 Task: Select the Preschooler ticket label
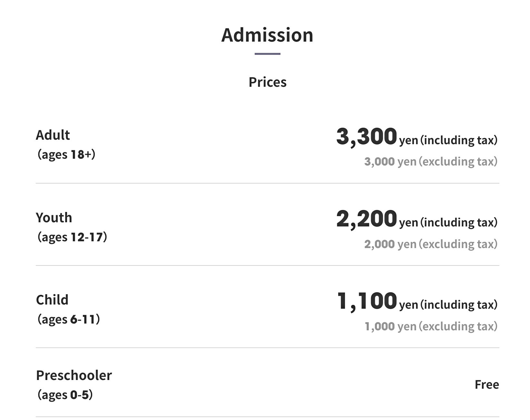point(74,375)
